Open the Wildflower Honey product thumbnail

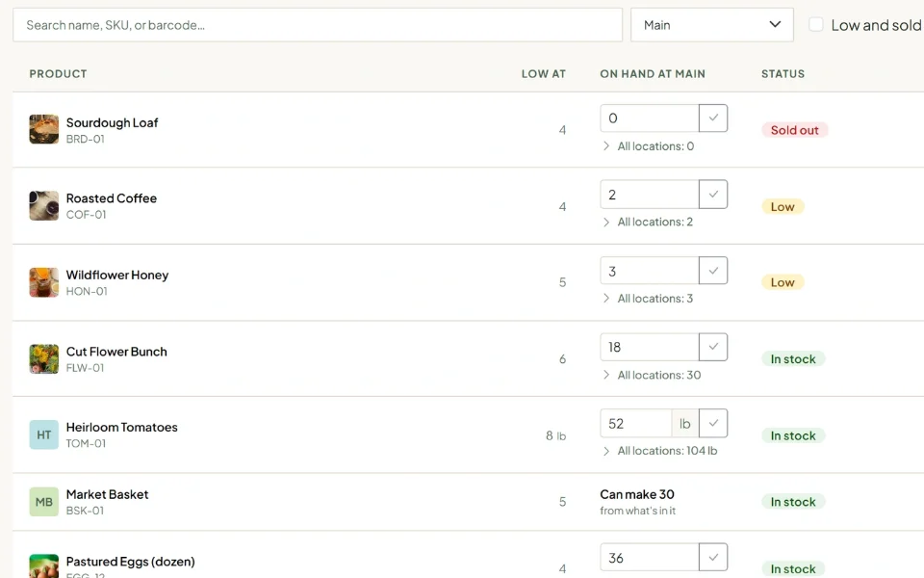44,282
